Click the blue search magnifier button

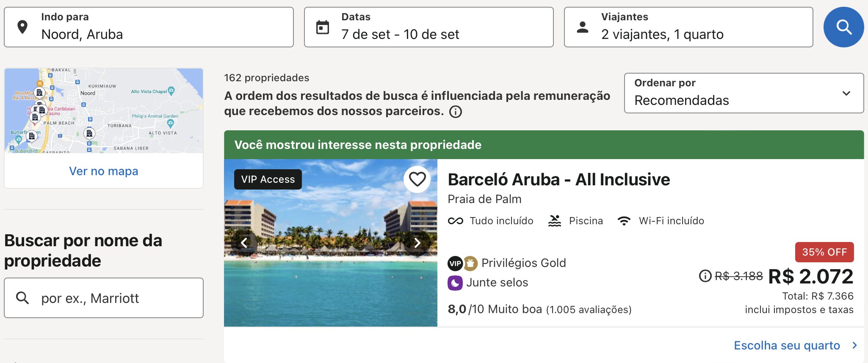pyautogui.click(x=843, y=27)
